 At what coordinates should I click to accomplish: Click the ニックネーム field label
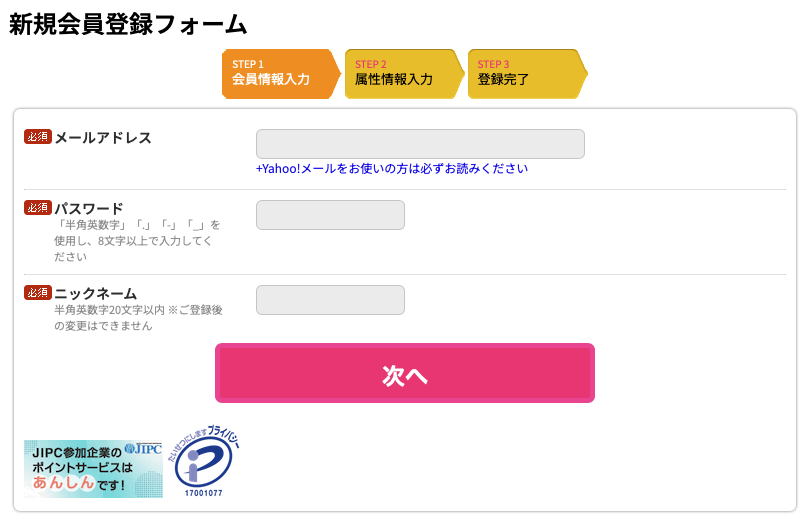click(96, 294)
